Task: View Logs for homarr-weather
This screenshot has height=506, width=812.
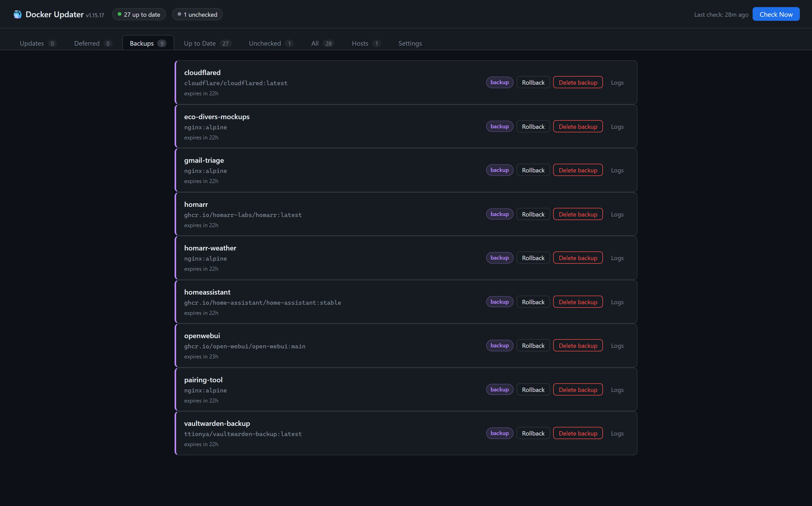Action: pos(617,258)
